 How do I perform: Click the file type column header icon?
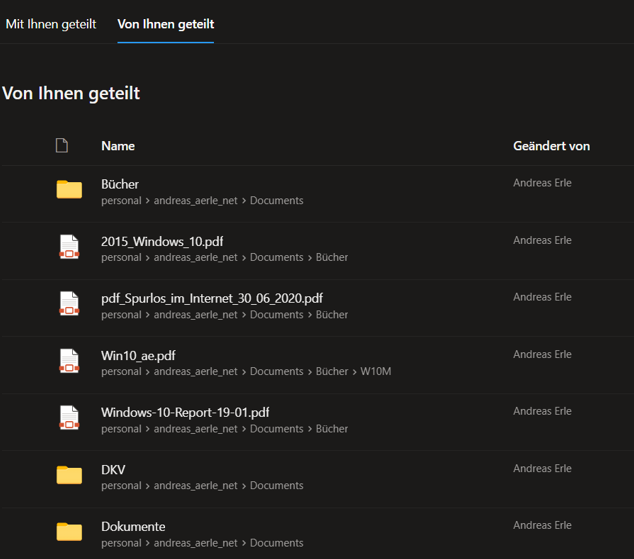[62, 146]
